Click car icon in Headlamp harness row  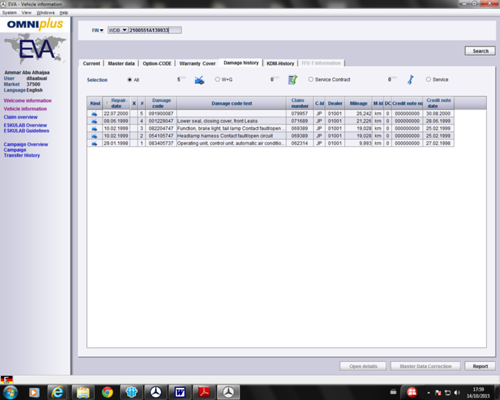[x=94, y=136]
